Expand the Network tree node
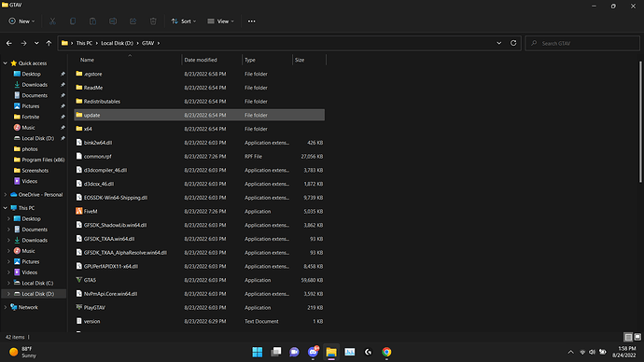The height and width of the screenshot is (362, 644). coord(6,307)
